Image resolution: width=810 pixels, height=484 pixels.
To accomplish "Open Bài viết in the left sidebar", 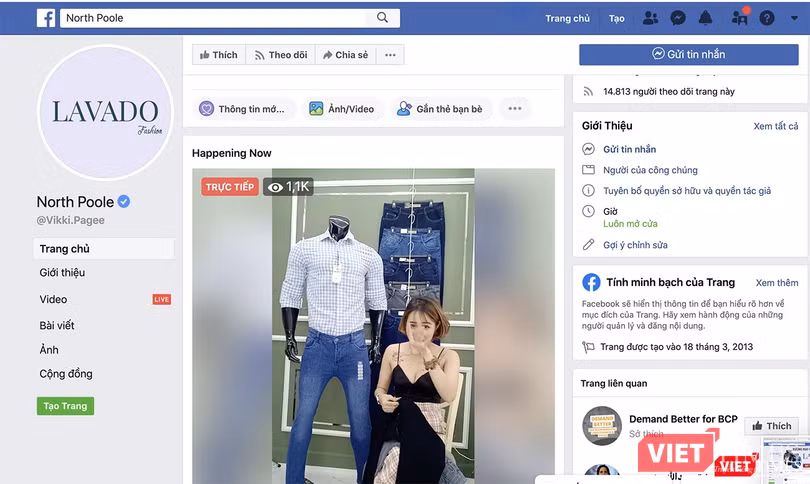I will pyautogui.click(x=57, y=325).
